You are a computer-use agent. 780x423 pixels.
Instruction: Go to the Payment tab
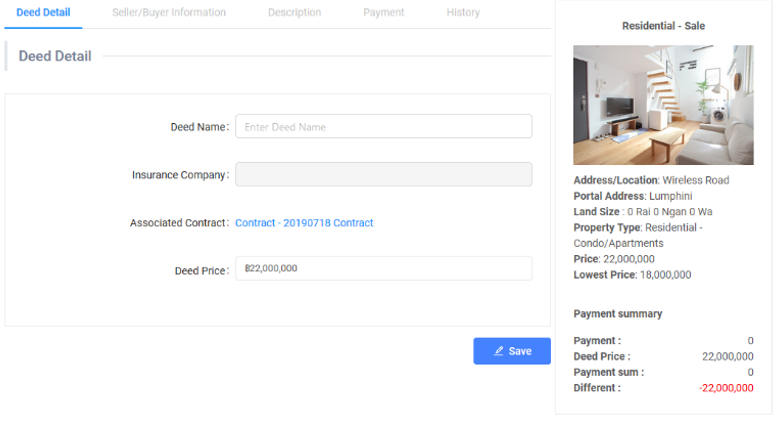pyautogui.click(x=384, y=13)
